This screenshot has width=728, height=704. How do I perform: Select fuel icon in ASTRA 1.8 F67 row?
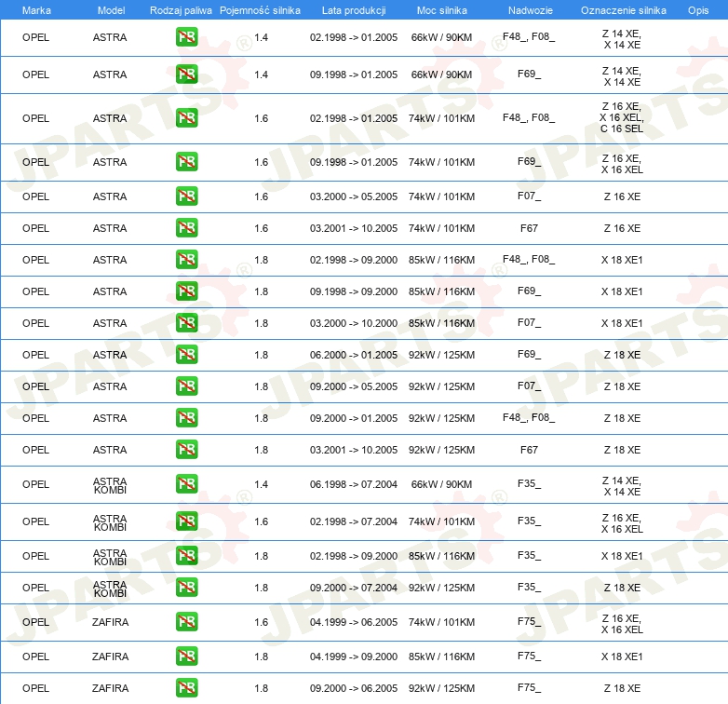(x=186, y=450)
